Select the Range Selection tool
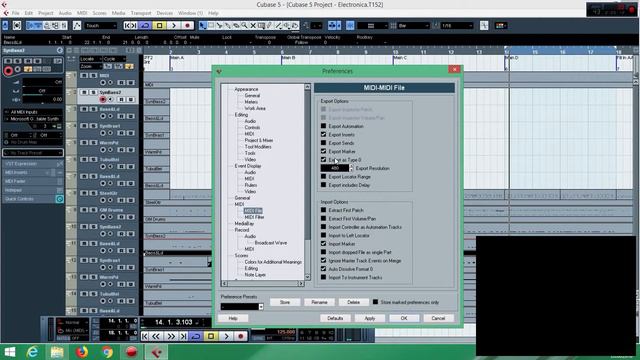The image size is (640, 360). 211,25
